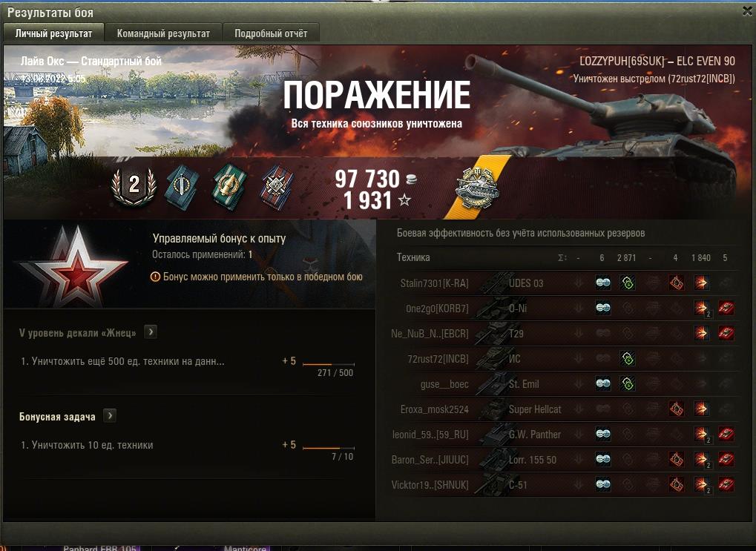Click the green sword award badge

(229, 187)
